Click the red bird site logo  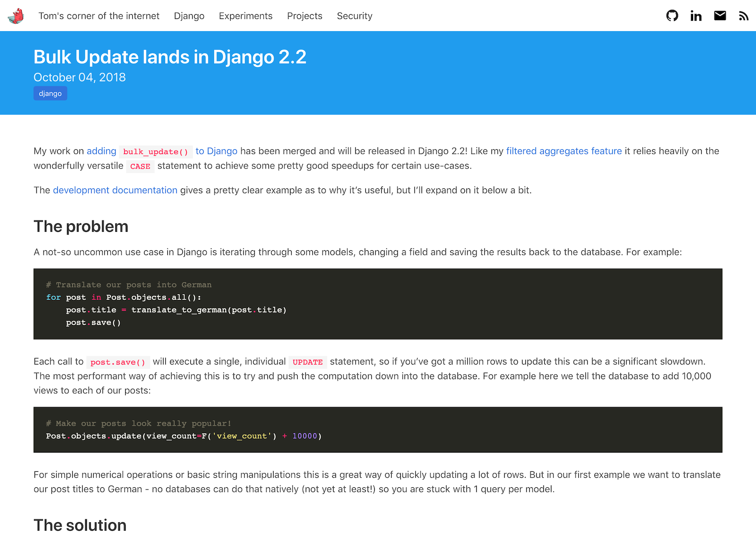[16, 16]
